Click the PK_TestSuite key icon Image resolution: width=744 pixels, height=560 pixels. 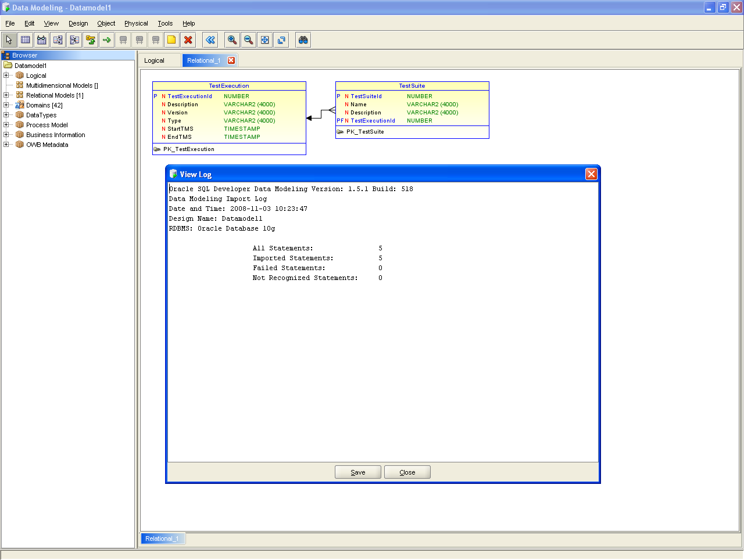(340, 132)
